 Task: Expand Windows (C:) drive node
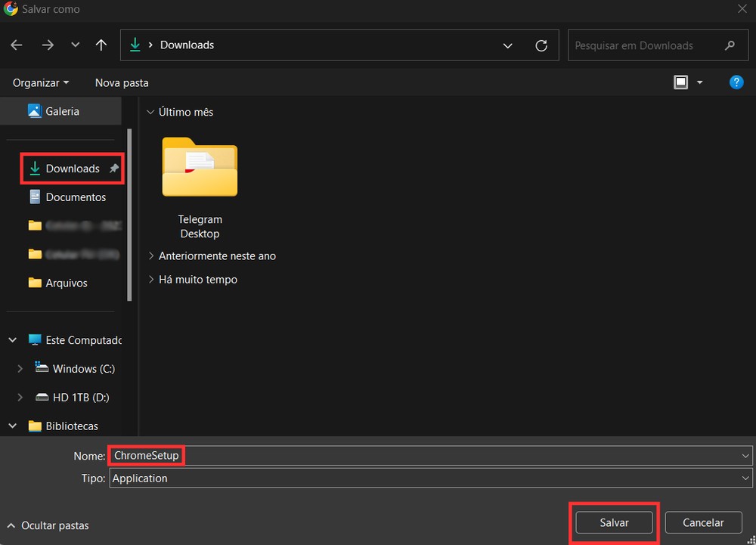[20, 369]
